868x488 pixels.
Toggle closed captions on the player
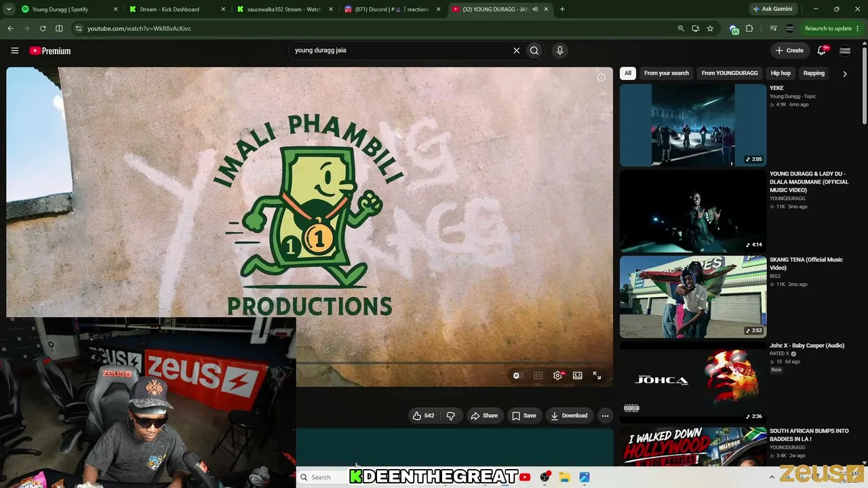[538, 375]
